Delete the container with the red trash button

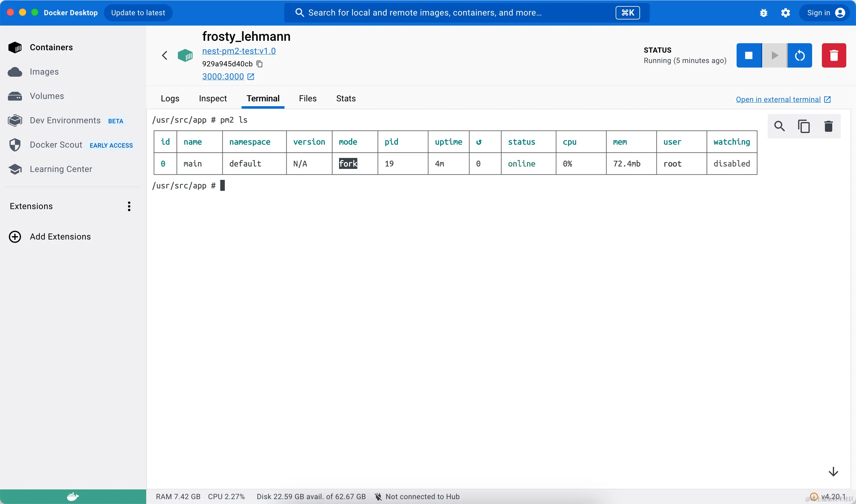pyautogui.click(x=833, y=55)
